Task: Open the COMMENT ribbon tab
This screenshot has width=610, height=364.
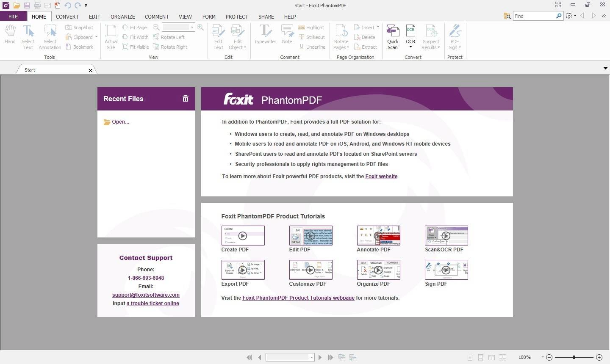Action: [x=157, y=17]
